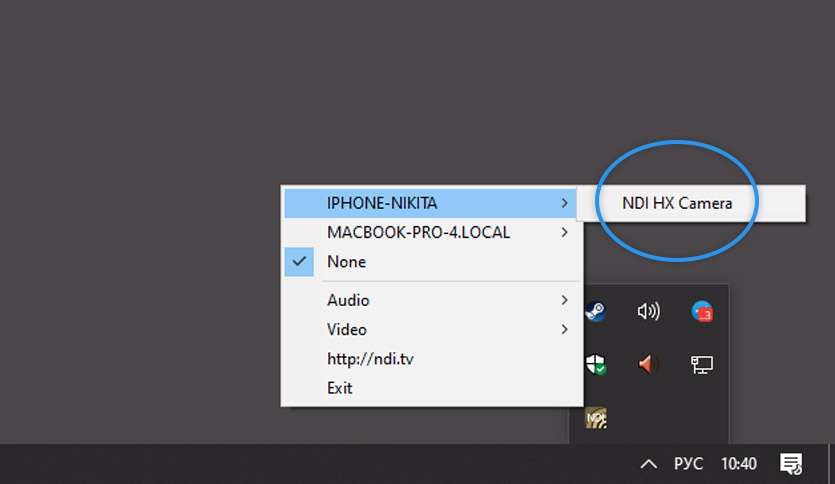835x484 pixels.
Task: Open the IPHONE-NIKITA submenu
Action: click(x=430, y=203)
